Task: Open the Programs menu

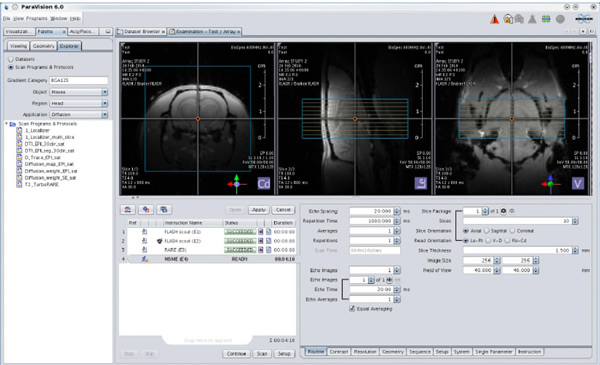Action: click(x=37, y=18)
